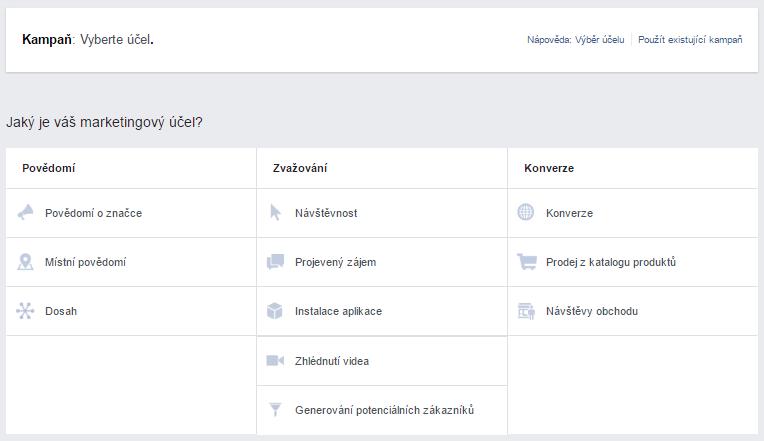Click the storefront icon for Návštěvy obchodu

click(526, 311)
